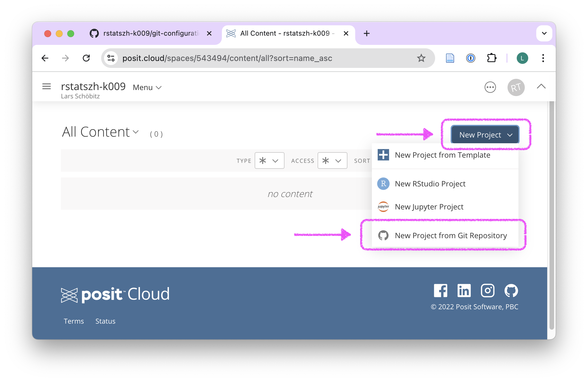Screen dimensions: 588x382
Task: Open site information icon in address bar
Action: click(111, 58)
